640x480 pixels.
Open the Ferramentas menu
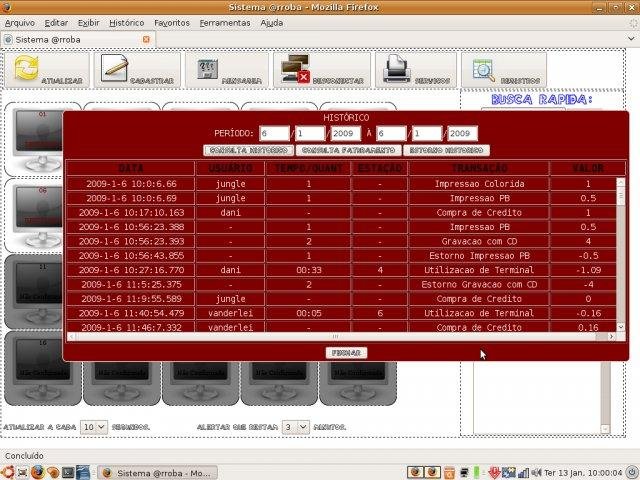225,23
